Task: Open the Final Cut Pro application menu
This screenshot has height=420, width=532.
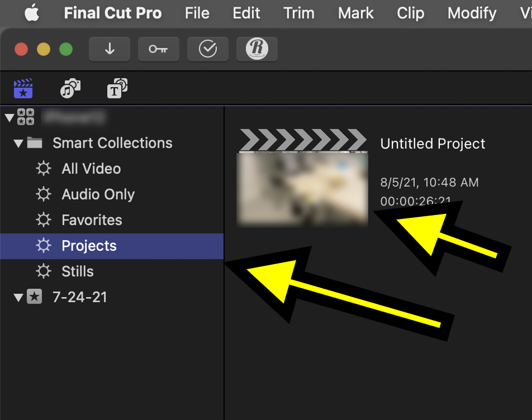Action: coord(113,13)
